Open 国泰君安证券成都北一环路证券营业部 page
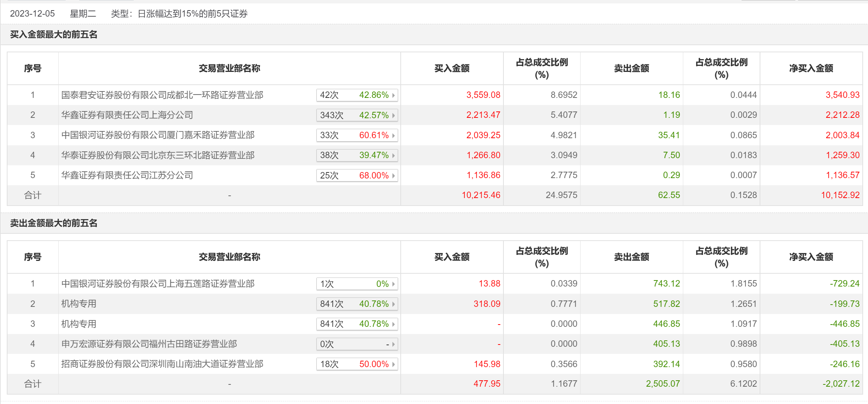868x404 pixels. click(x=163, y=95)
